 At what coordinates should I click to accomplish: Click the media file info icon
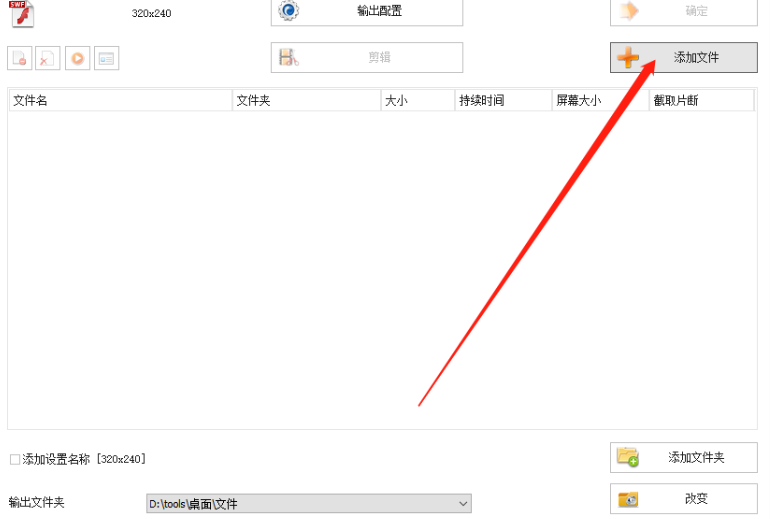pos(107,58)
